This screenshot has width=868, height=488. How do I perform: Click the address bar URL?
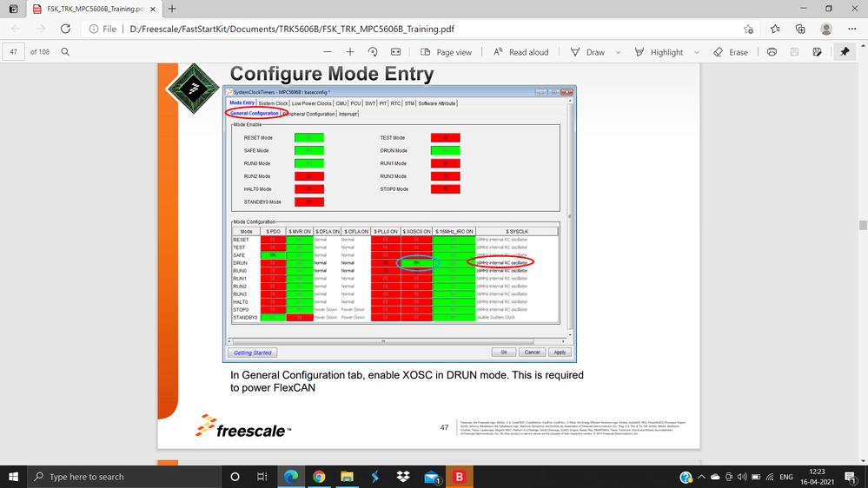292,29
